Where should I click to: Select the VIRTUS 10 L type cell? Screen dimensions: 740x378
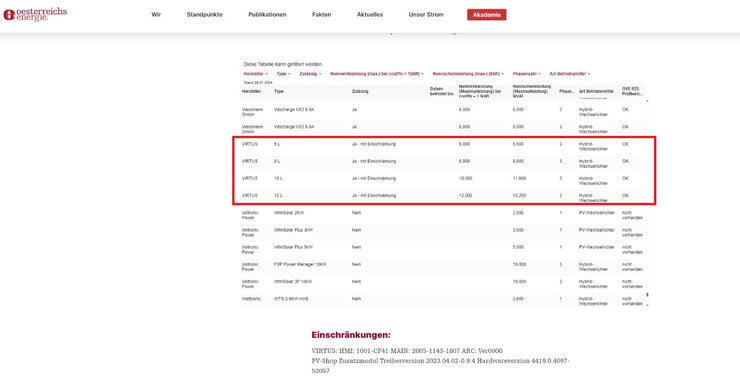click(278, 178)
